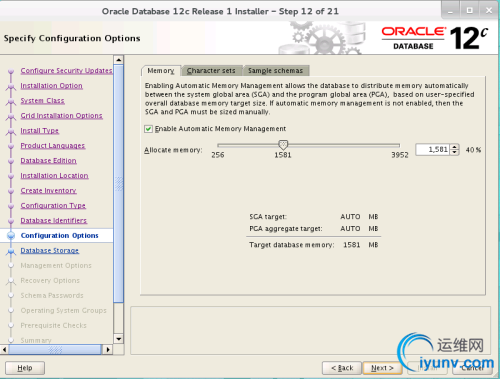Click the PGA aggregate target AUTO value
This screenshot has height=379, width=500.
(350, 229)
